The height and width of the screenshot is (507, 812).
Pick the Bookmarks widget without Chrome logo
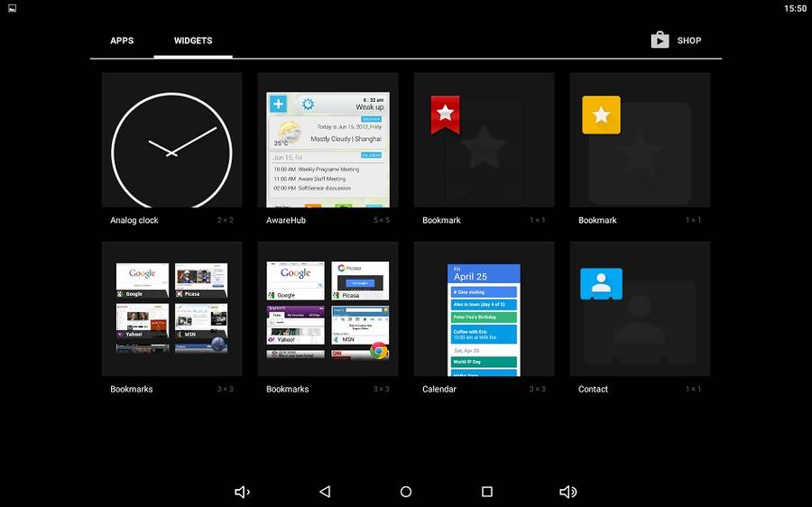(171, 309)
